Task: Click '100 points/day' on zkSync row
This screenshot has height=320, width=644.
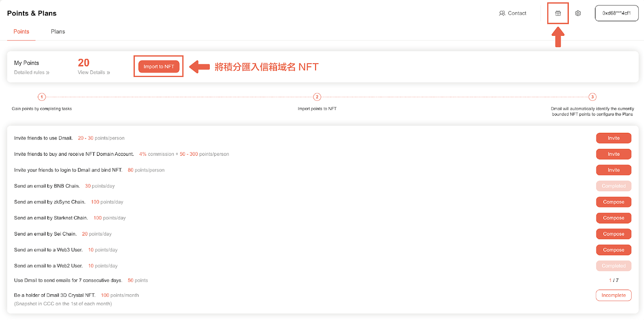Action: tap(107, 202)
